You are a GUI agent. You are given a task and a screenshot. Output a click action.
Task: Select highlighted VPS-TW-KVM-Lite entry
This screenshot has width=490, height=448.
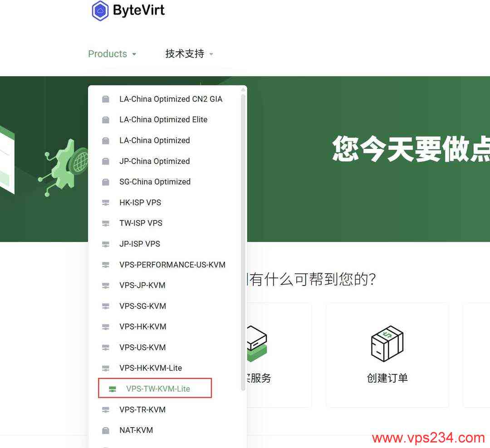(x=155, y=388)
